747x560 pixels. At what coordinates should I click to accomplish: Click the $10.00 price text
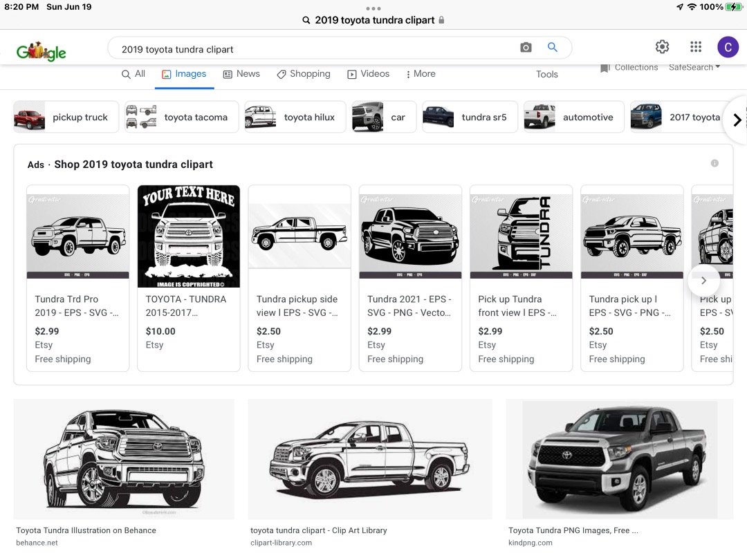point(160,331)
